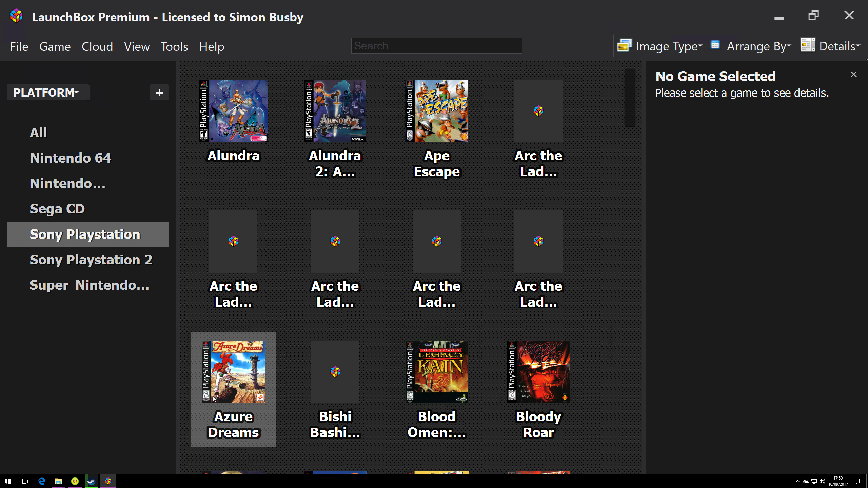Click the Alundra game title
Image resolution: width=868 pixels, height=488 pixels.
(233, 156)
